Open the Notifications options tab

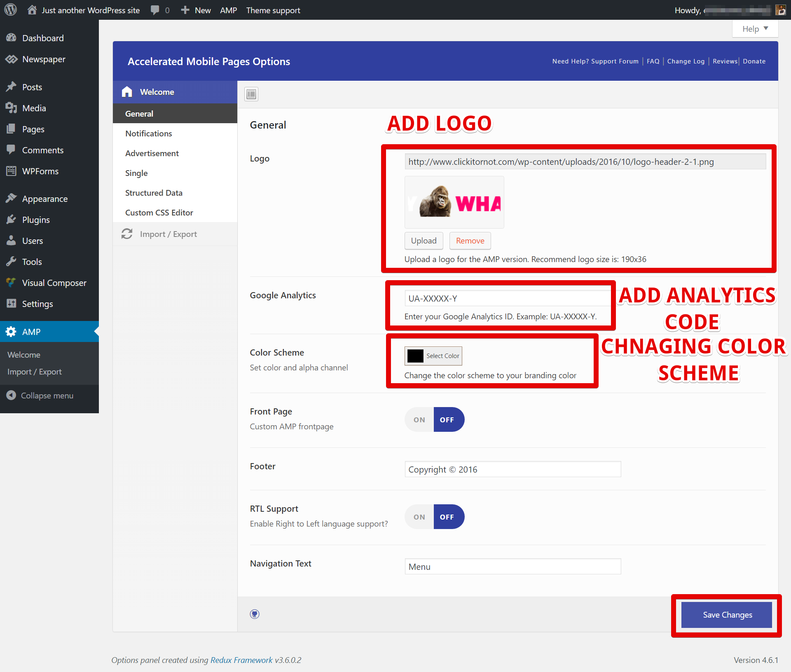175,133
